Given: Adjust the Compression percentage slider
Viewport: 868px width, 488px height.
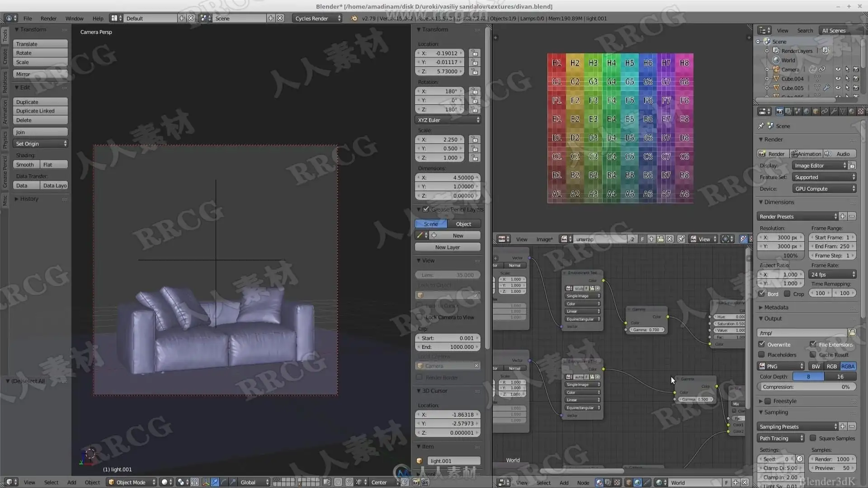Looking at the screenshot, I should [806, 387].
